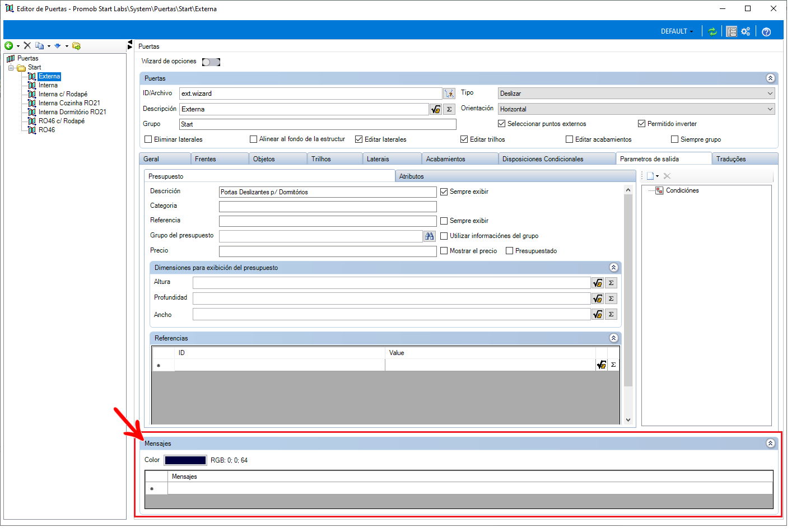Click the copy icon in tree toolbar
Viewport: 801px width, 532px height.
tap(39, 46)
